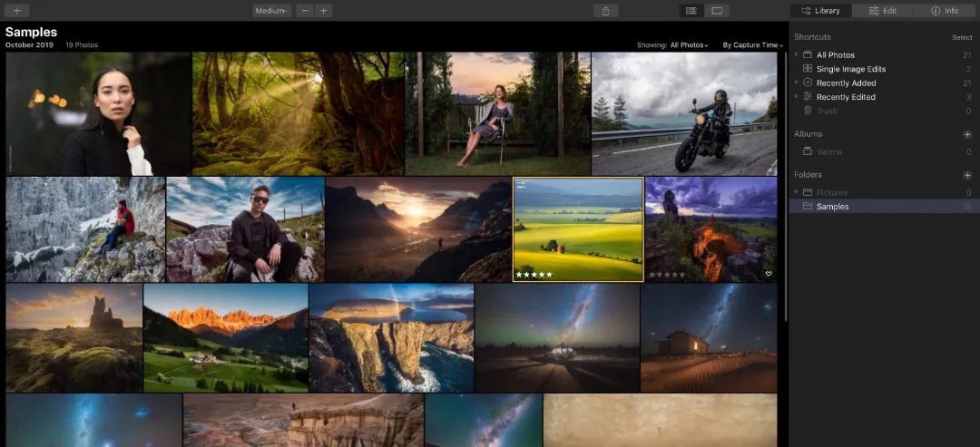Increase thumbnail size with plus button
This screenshot has height=447, width=980.
pos(323,11)
